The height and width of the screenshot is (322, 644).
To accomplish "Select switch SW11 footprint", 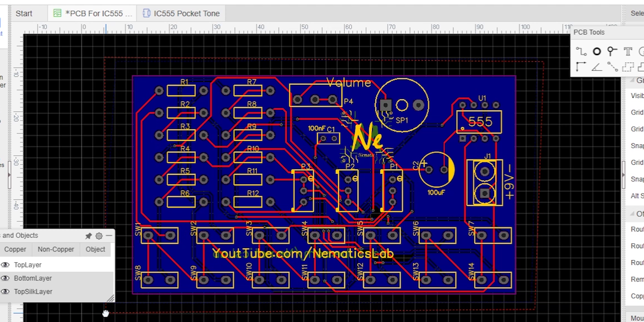I will click(x=326, y=280).
